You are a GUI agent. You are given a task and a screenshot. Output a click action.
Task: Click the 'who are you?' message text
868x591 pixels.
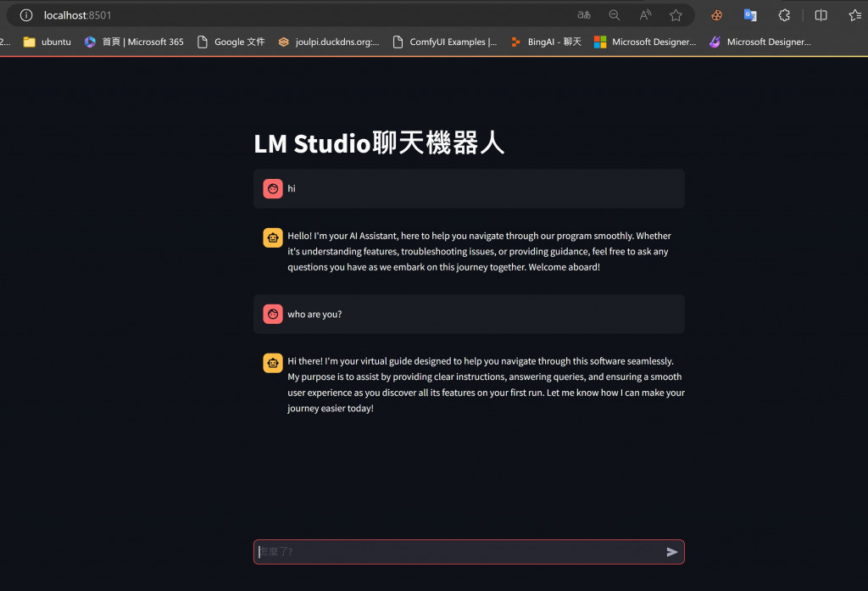click(x=314, y=314)
